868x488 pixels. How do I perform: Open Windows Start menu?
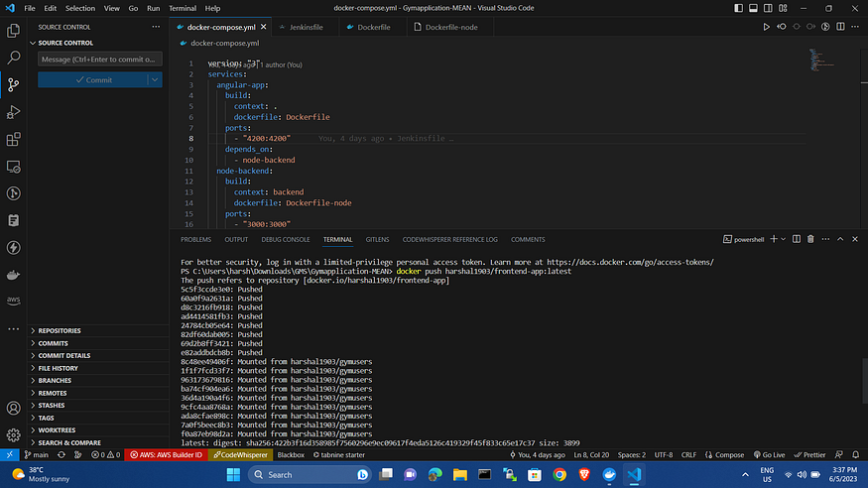tap(233, 475)
